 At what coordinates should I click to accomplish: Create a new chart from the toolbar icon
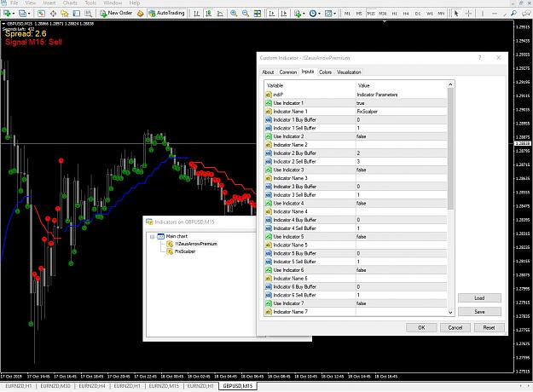7,14
